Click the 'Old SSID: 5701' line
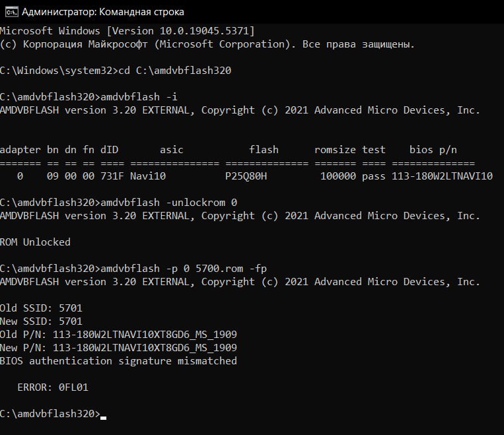 point(41,308)
